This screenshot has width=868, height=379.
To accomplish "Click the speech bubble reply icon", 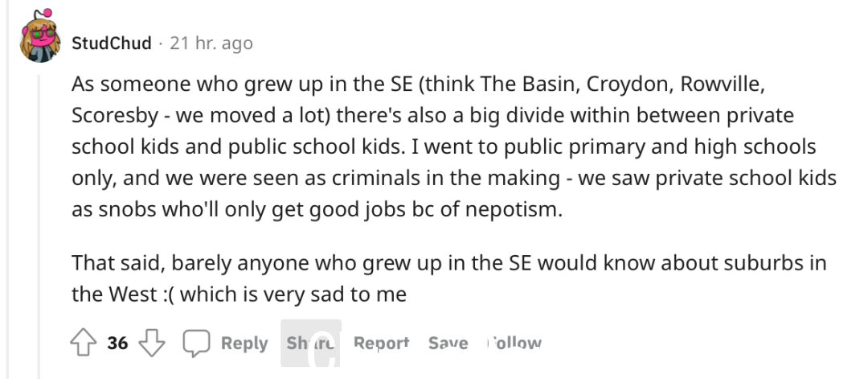I will tap(197, 343).
